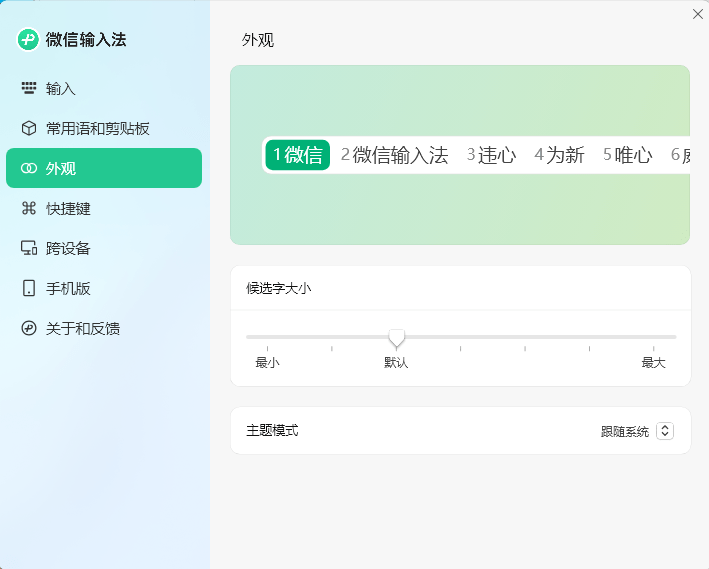Click the phone icon for 手机版
Image resolution: width=709 pixels, height=569 pixels.
pos(29,288)
